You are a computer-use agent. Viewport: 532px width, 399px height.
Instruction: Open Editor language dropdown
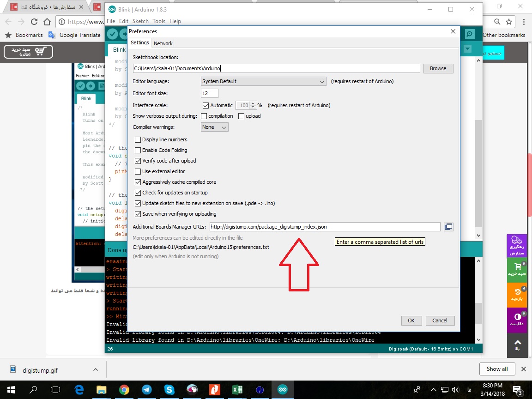[x=264, y=81]
